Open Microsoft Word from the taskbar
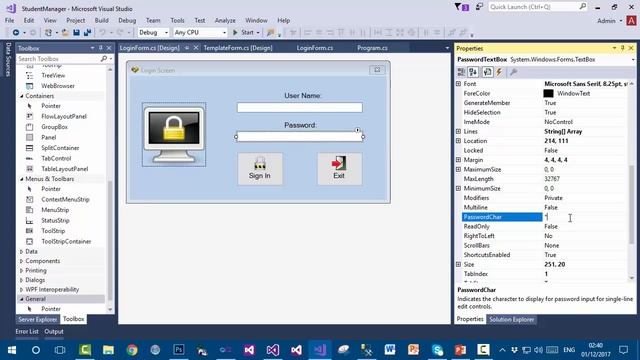Screen dimensions: 640x360 pyautogui.click(x=390, y=350)
